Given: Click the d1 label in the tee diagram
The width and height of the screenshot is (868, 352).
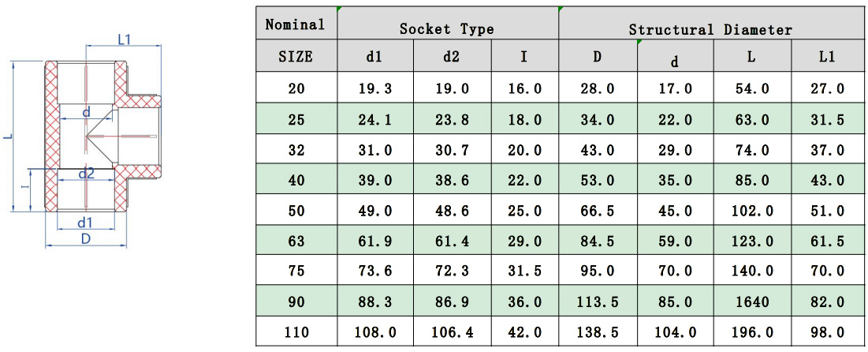Looking at the screenshot, I should pos(85,222).
